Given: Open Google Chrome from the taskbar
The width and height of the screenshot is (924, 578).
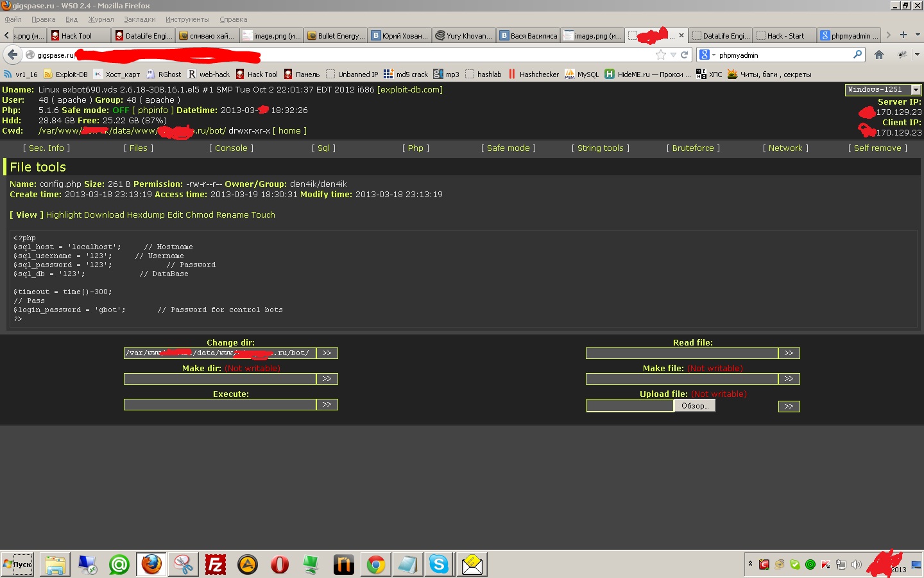Looking at the screenshot, I should [x=376, y=565].
